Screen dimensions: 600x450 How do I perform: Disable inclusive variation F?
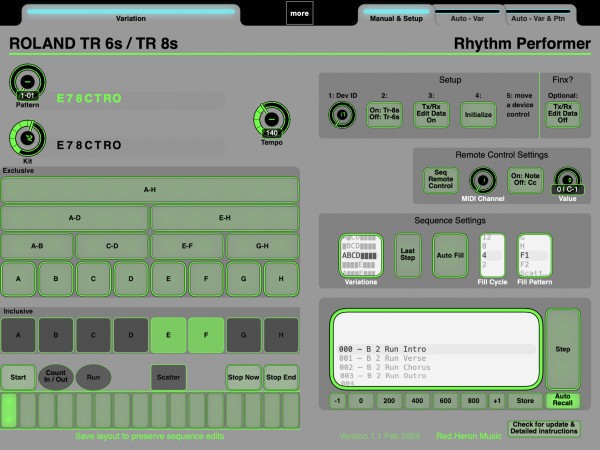pyautogui.click(x=206, y=335)
